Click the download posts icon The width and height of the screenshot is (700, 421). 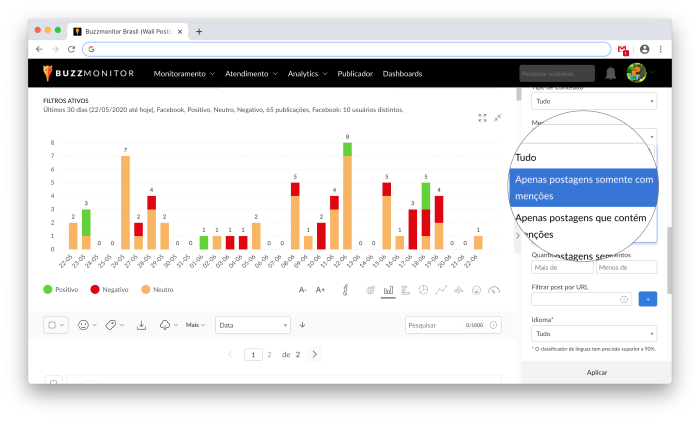pyautogui.click(x=141, y=325)
